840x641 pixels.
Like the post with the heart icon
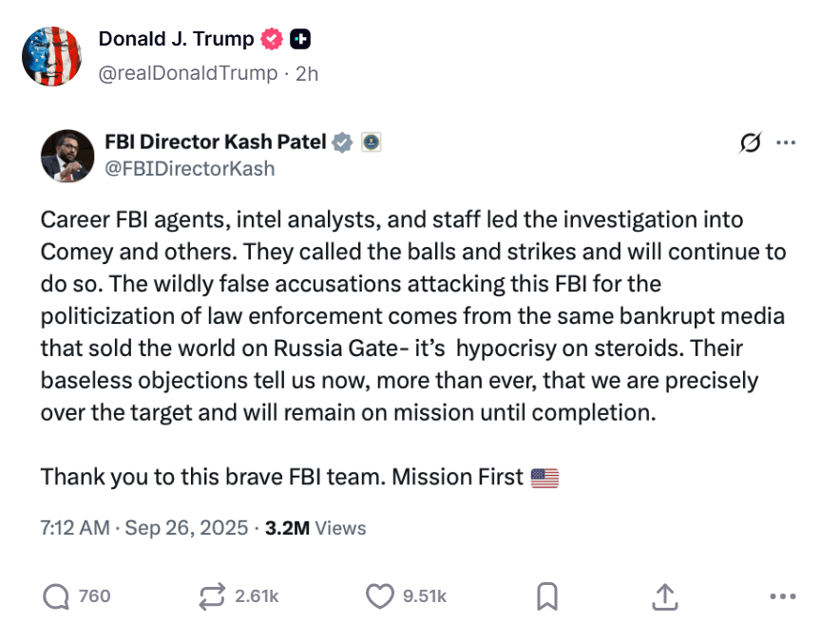pos(379,596)
